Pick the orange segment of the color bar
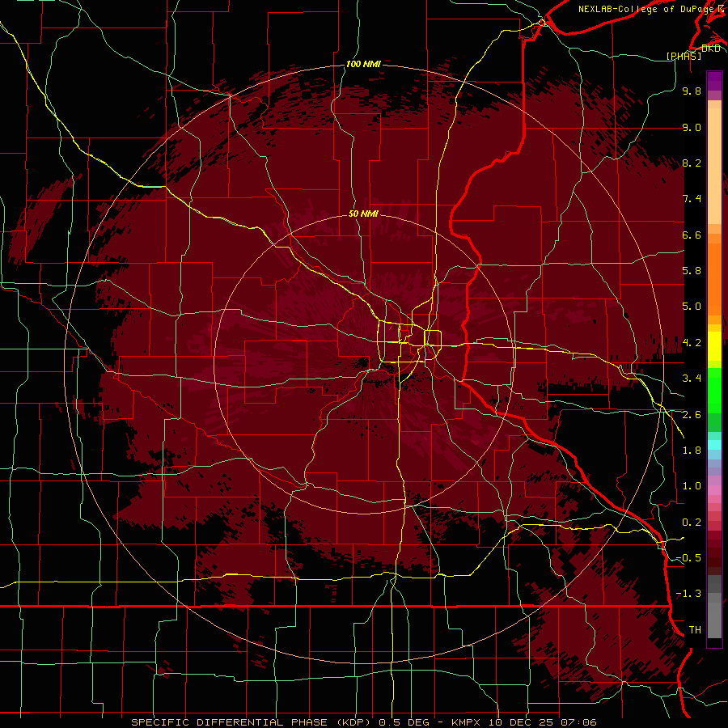Viewport: 728px width, 728px height. (x=714, y=278)
